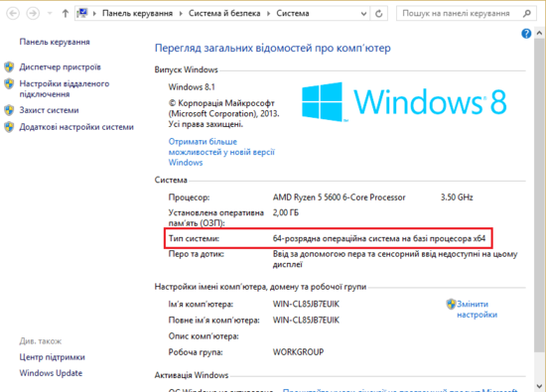
Task: Click the computer icon in the address bar
Action: 82,13
